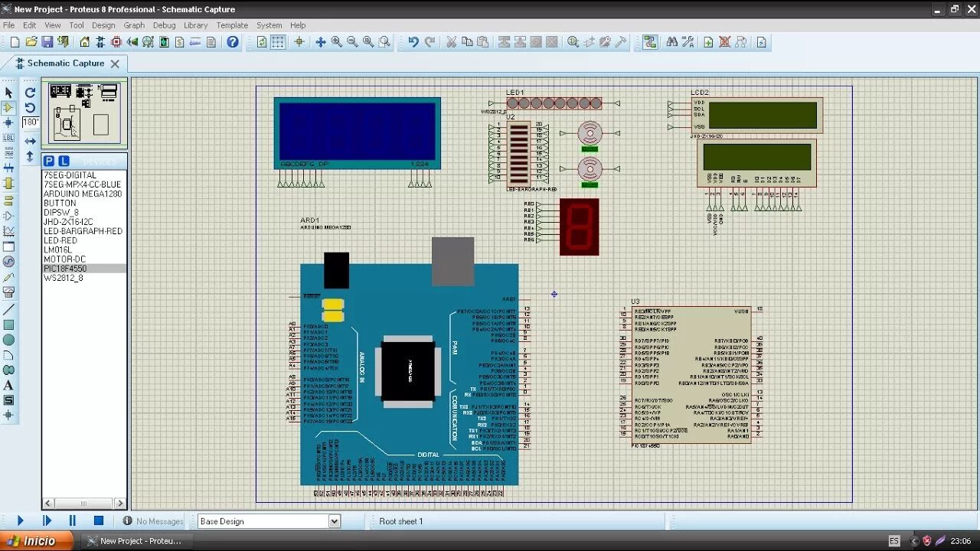This screenshot has width=980, height=551.
Task: Click the Copy to clipboard icon
Action: (467, 42)
